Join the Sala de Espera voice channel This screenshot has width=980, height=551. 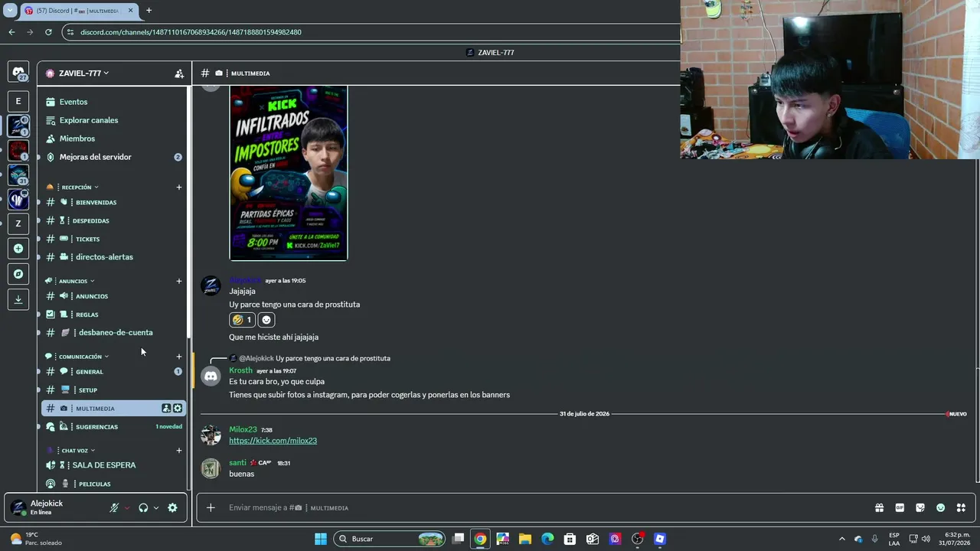(113, 465)
